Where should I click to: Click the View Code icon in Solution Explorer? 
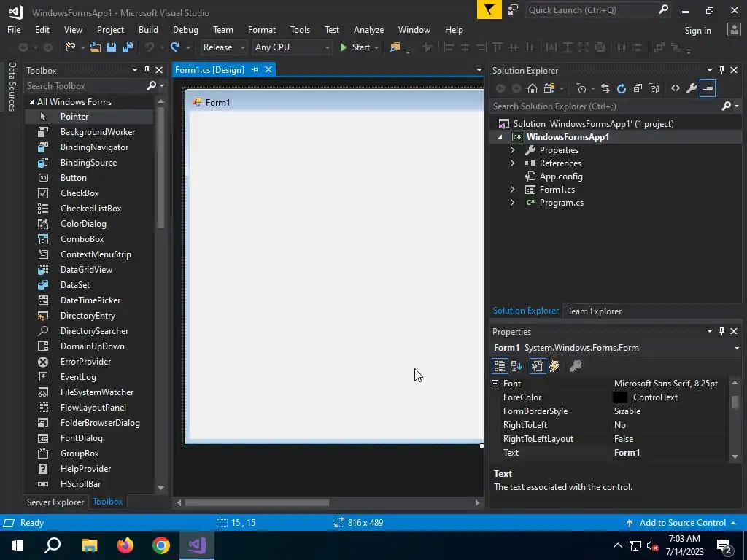[676, 88]
